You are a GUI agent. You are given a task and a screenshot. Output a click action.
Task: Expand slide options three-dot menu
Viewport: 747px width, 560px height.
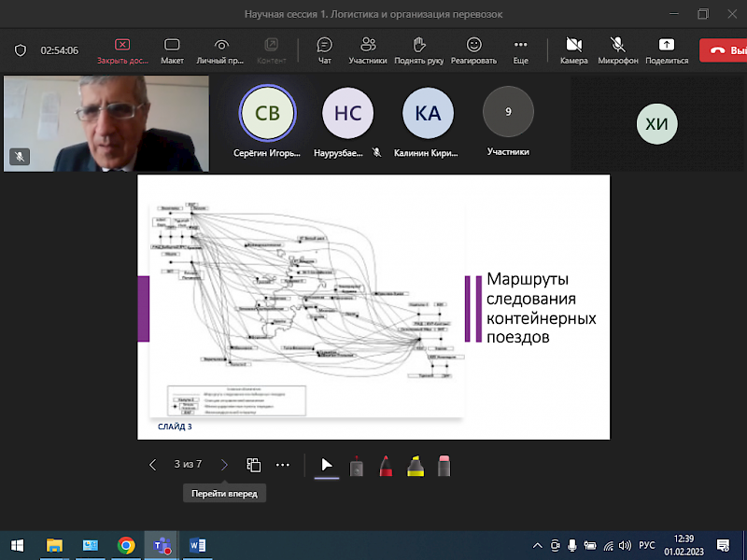(x=283, y=465)
